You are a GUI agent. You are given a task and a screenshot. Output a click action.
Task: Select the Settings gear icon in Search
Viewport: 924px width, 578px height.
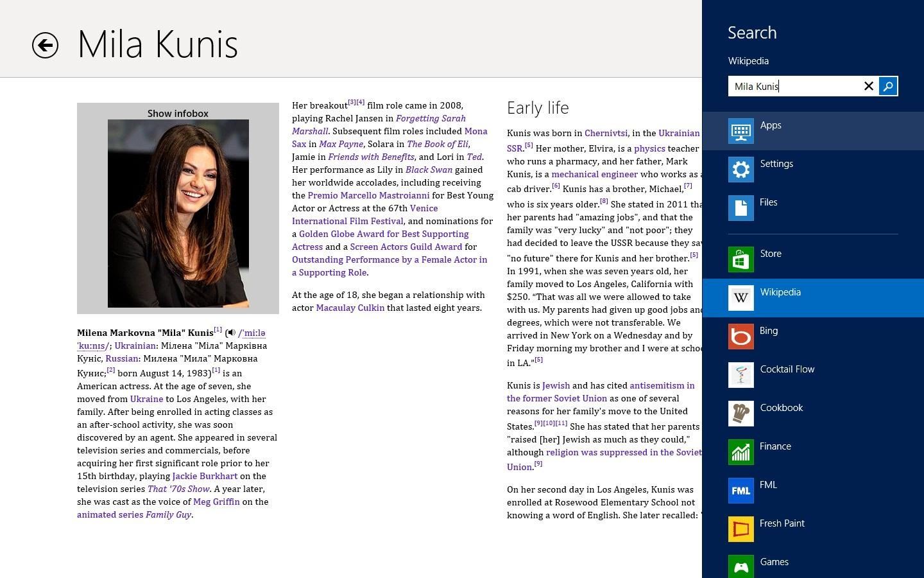740,170
